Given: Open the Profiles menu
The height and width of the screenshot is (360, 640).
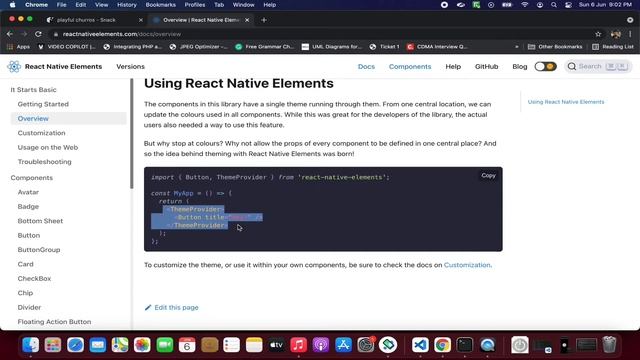Looking at the screenshot, I should coord(195,5).
